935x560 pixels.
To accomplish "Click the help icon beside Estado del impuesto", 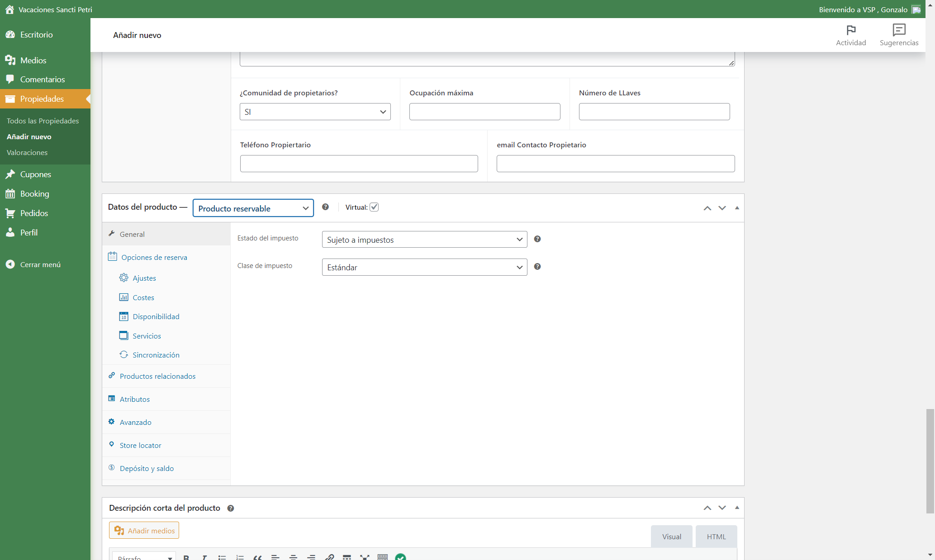I will (537, 239).
